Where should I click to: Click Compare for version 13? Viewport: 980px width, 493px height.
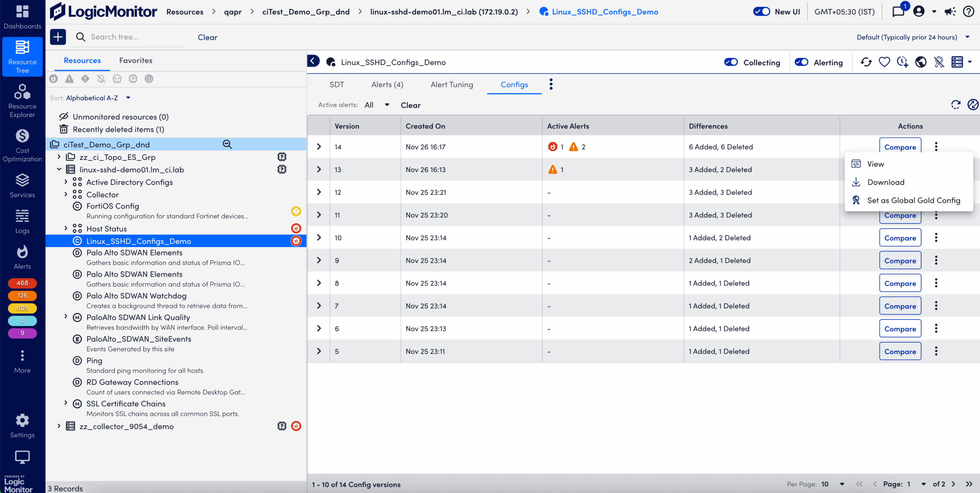pyautogui.click(x=900, y=169)
